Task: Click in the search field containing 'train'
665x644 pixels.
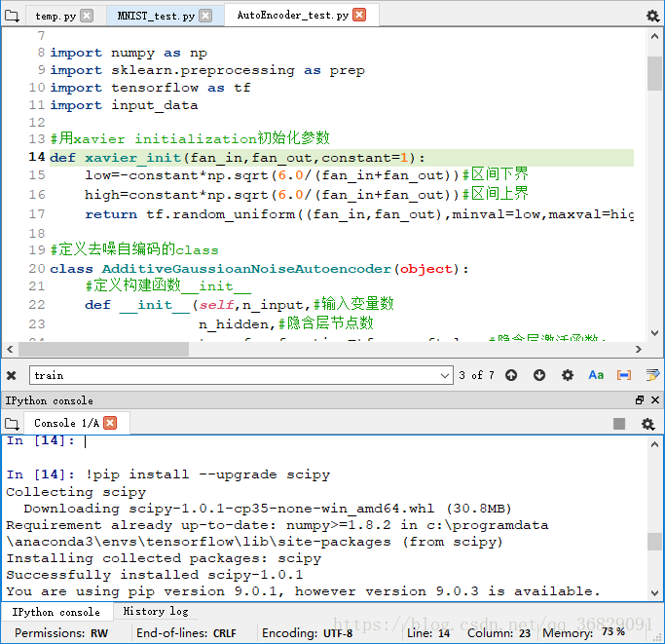Action: [x=234, y=375]
